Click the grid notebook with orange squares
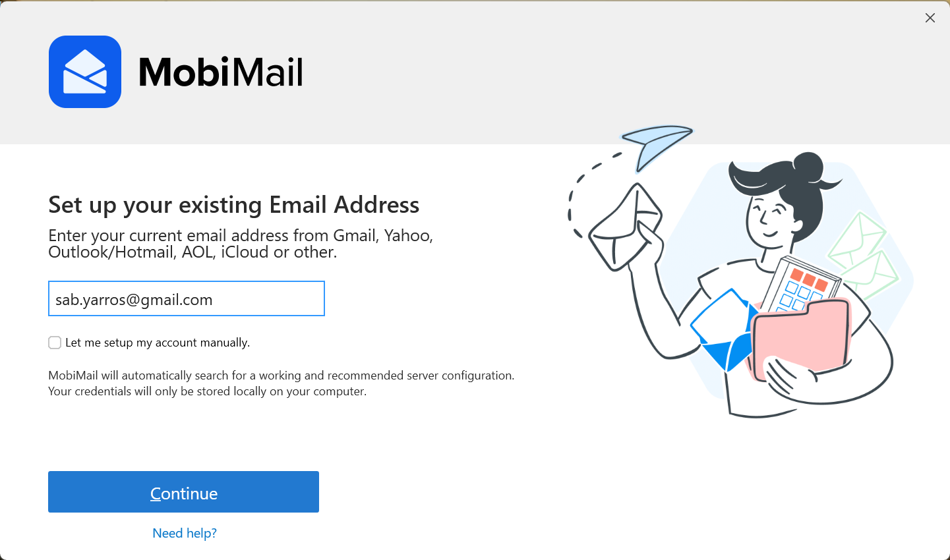This screenshot has width=950, height=560. [800, 285]
